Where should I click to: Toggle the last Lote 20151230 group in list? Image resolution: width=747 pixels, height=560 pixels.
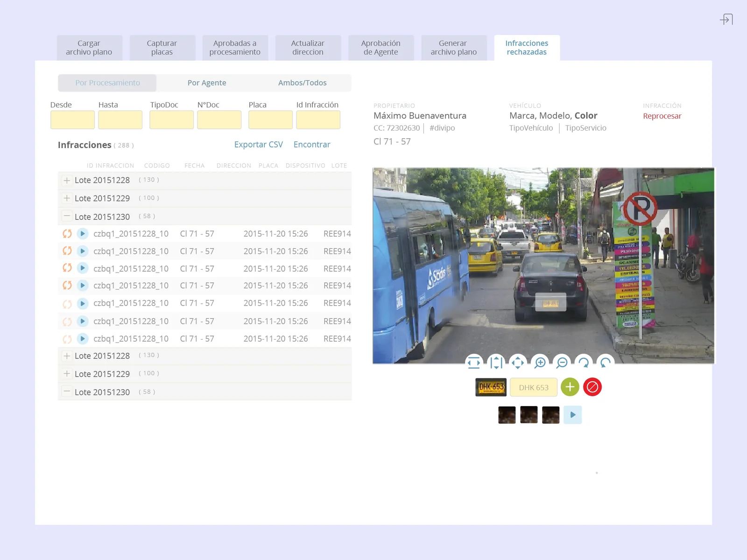[x=67, y=392]
